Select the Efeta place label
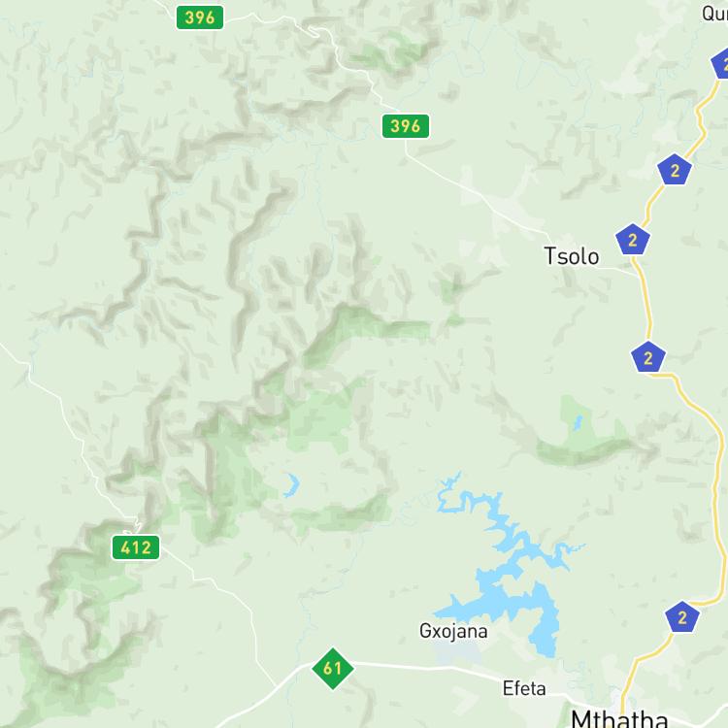This screenshot has height=728, width=728. pyautogui.click(x=524, y=688)
